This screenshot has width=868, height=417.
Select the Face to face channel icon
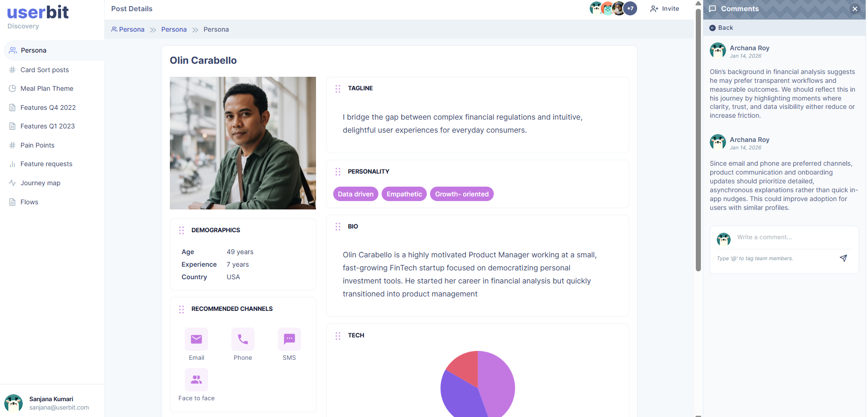coord(196,380)
